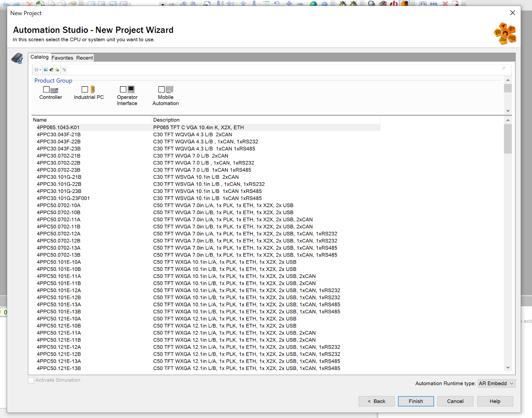
Task: Select row 4PPC30.0702-21B
Action: (x=206, y=156)
